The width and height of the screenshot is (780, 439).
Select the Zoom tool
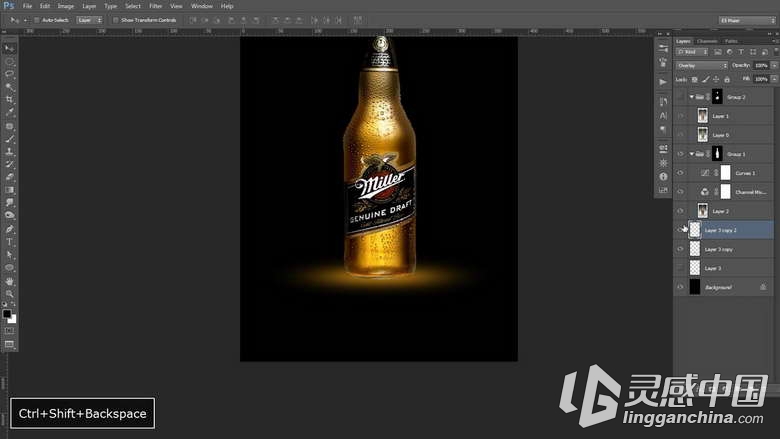(9, 294)
